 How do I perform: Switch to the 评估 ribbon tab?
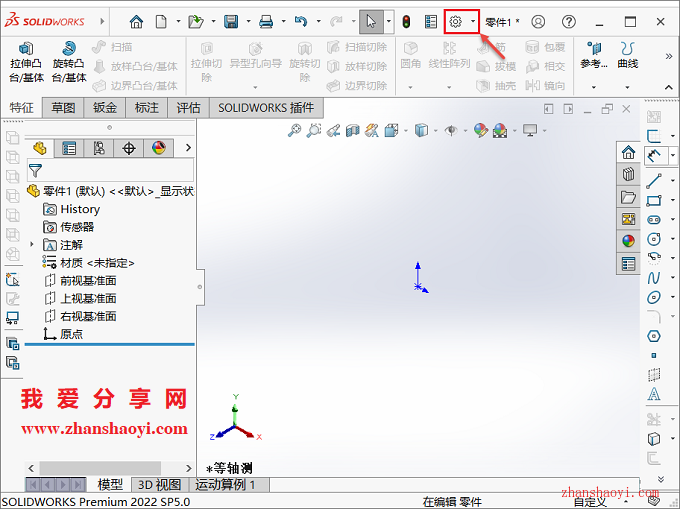189,108
